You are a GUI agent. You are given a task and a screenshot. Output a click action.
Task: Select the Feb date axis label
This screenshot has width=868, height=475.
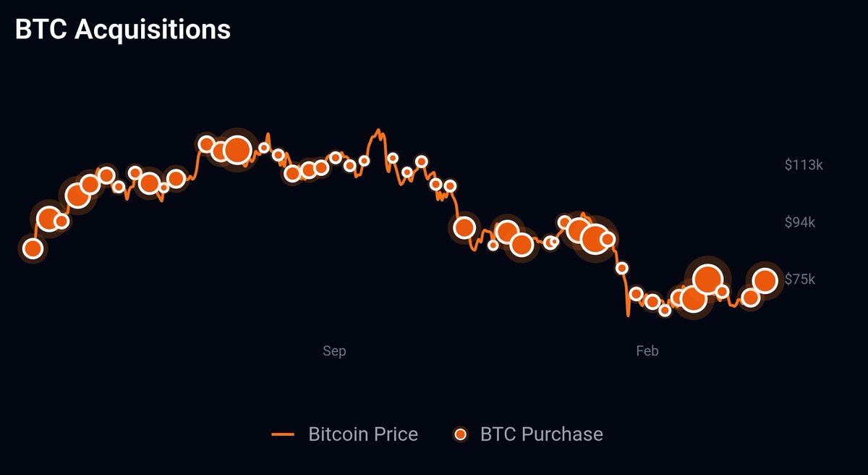647,351
